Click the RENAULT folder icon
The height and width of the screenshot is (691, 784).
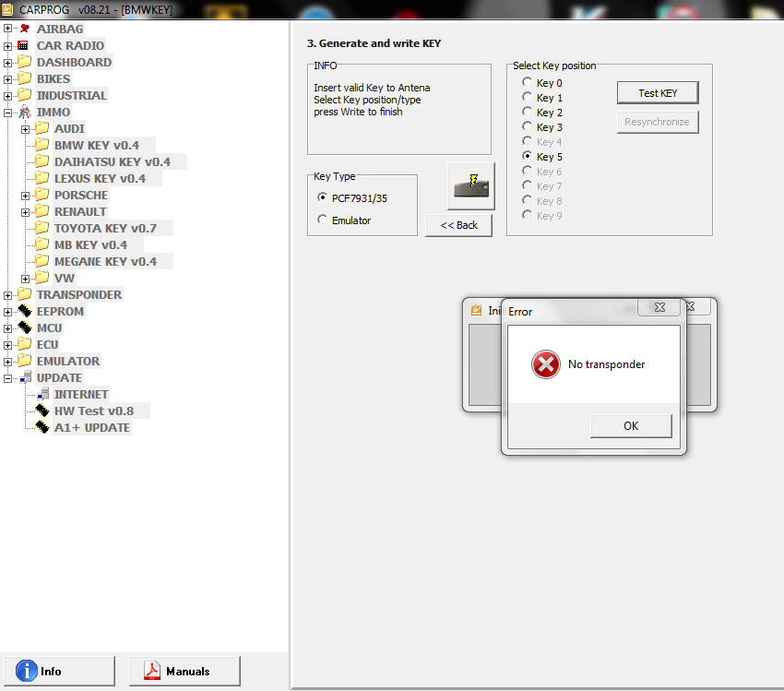(42, 211)
